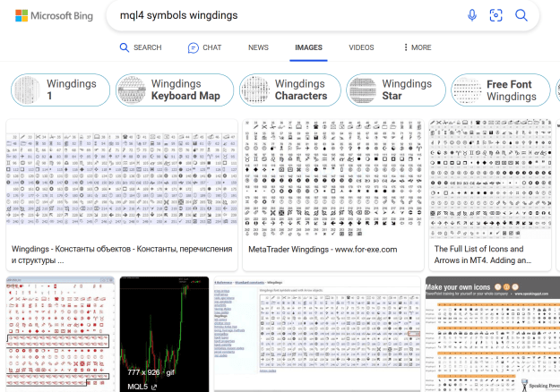Submit search with the magnifier icon
This screenshot has height=392, width=560.
(x=521, y=15)
